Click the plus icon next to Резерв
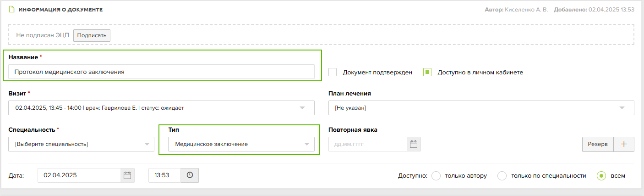This screenshot has width=644, height=196. point(624,144)
